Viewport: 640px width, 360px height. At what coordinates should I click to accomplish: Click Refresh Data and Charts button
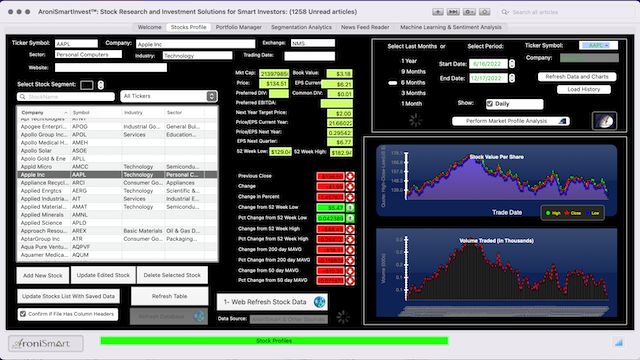pyautogui.click(x=577, y=77)
